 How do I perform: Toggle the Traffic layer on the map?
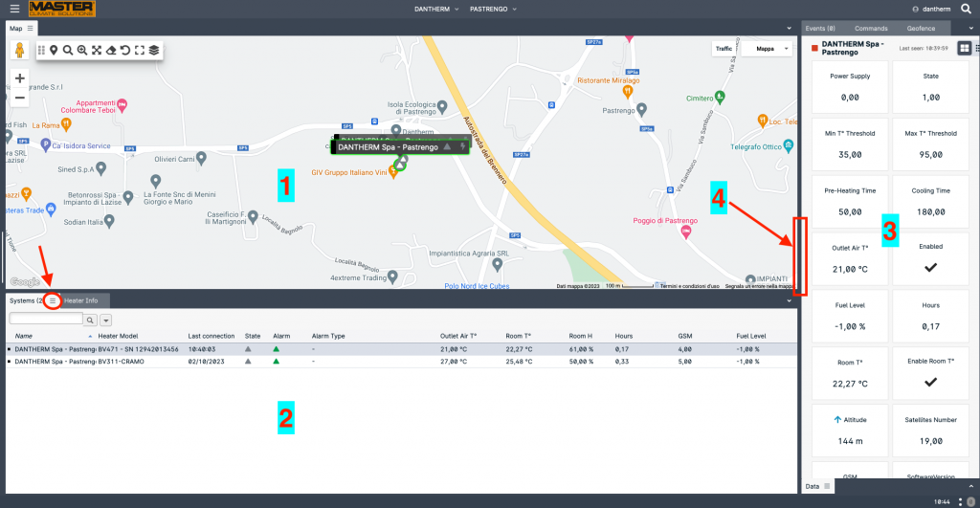pyautogui.click(x=724, y=48)
